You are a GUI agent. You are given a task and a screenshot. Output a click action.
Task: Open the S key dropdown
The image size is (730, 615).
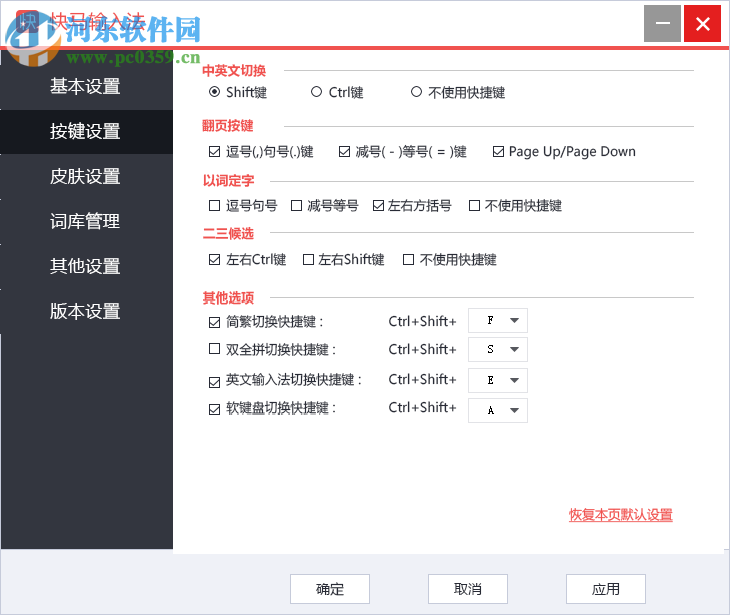coord(498,349)
